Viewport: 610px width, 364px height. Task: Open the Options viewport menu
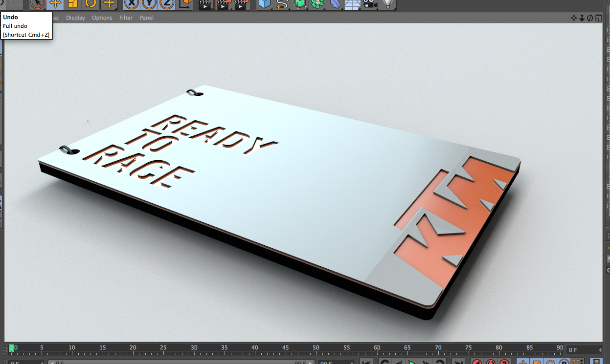pos(102,18)
